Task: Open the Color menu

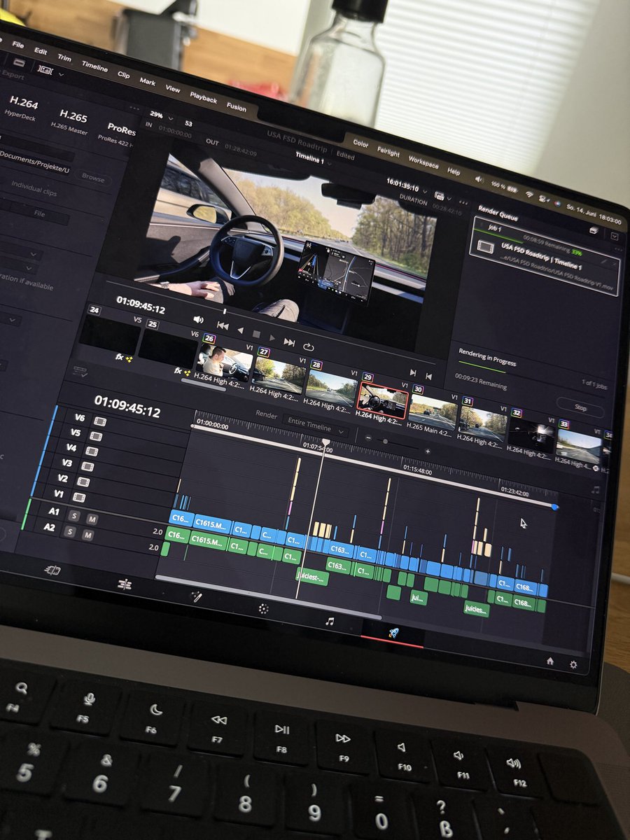Action: click(x=360, y=143)
